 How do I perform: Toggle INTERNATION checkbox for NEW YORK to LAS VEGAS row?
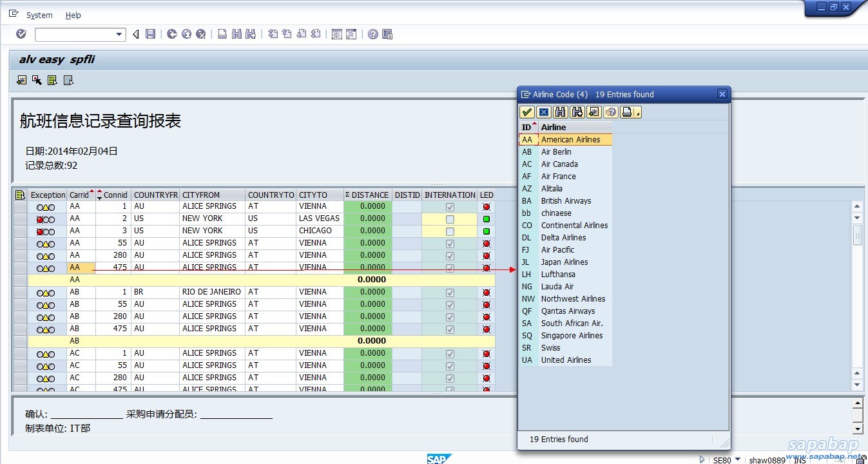point(450,219)
